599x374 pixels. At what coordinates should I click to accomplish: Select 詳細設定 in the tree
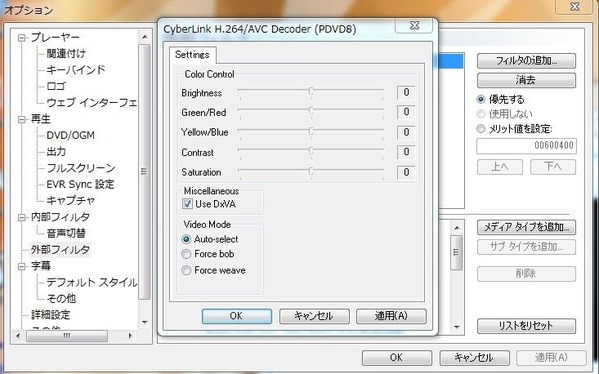pyautogui.click(x=50, y=315)
